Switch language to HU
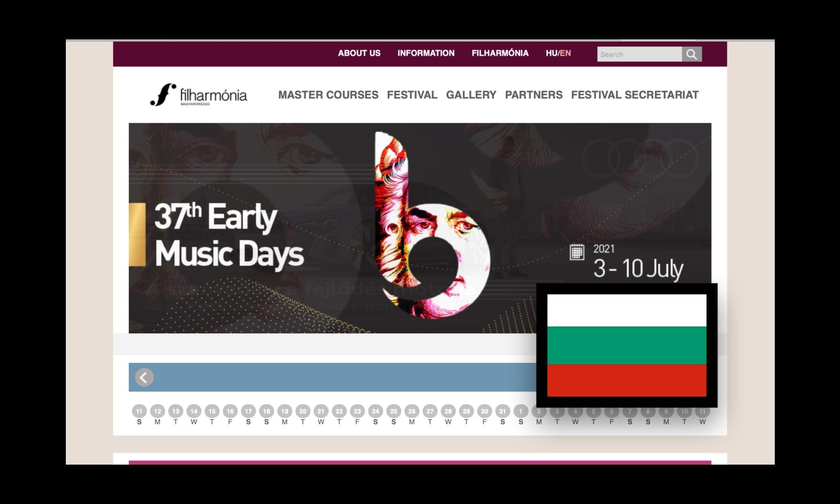Viewport: 840px width, 504px height. (551, 53)
